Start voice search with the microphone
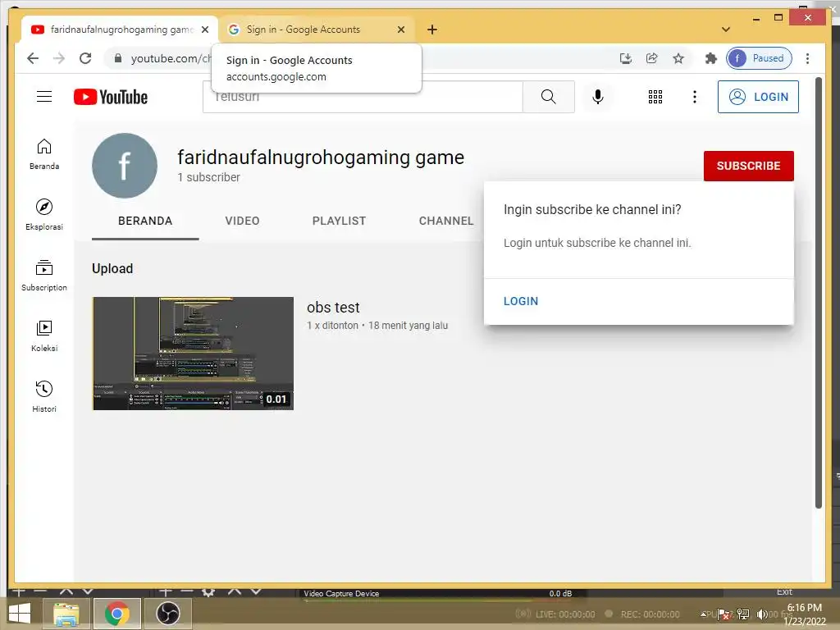The image size is (840, 630). (598, 97)
